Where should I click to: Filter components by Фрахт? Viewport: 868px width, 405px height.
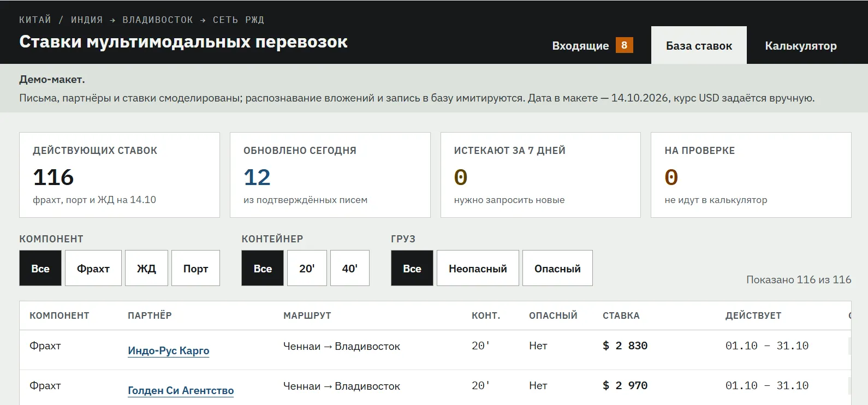pyautogui.click(x=93, y=268)
